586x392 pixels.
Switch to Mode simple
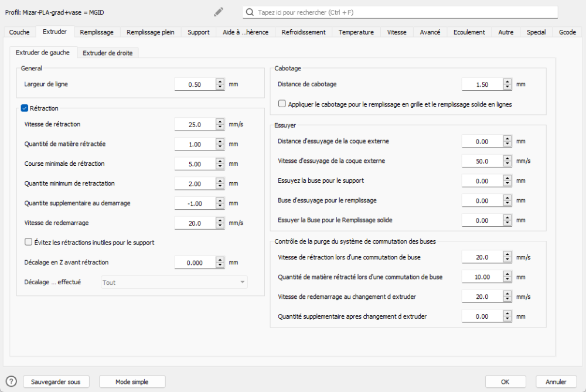pos(132,382)
